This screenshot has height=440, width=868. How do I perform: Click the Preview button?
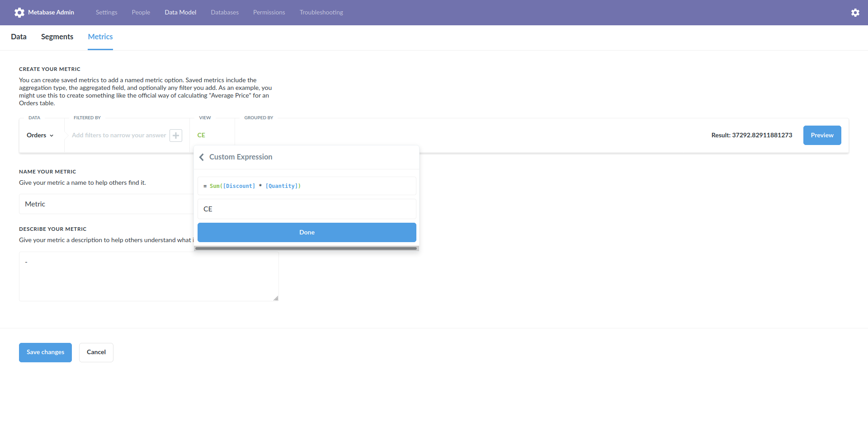pyautogui.click(x=822, y=136)
